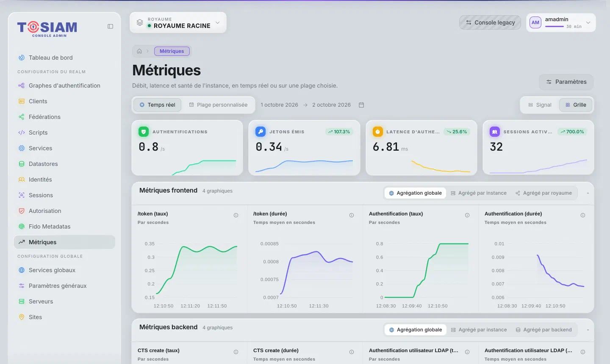This screenshot has width=610, height=364.
Task: Open Tableau de bord in sidebar
Action: (x=64, y=58)
